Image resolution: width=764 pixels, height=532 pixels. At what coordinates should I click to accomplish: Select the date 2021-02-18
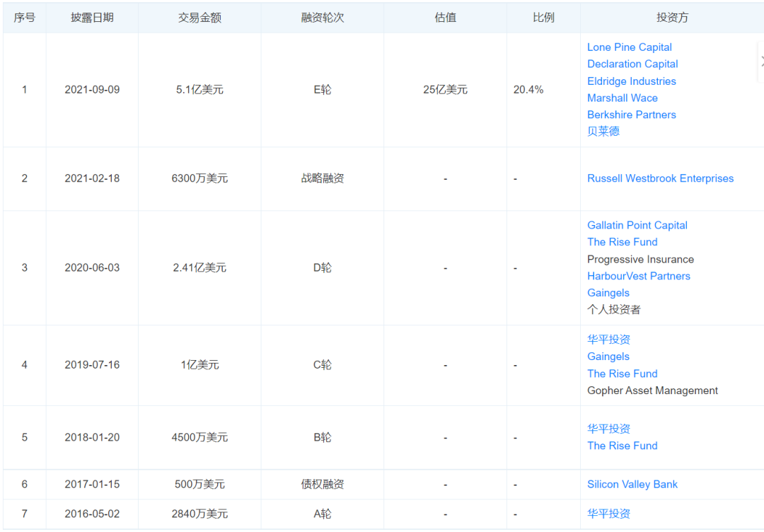pos(92,178)
